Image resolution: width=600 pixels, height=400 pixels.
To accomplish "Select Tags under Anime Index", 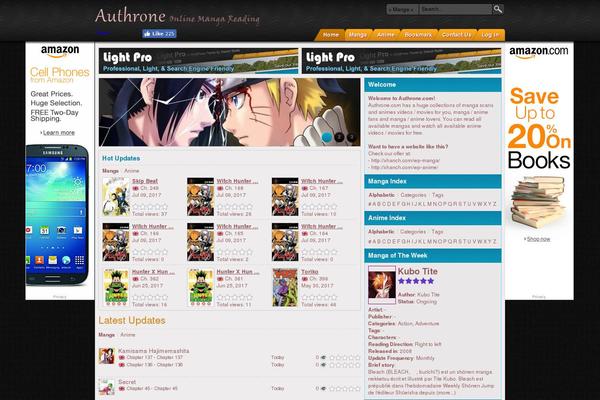I will (437, 232).
